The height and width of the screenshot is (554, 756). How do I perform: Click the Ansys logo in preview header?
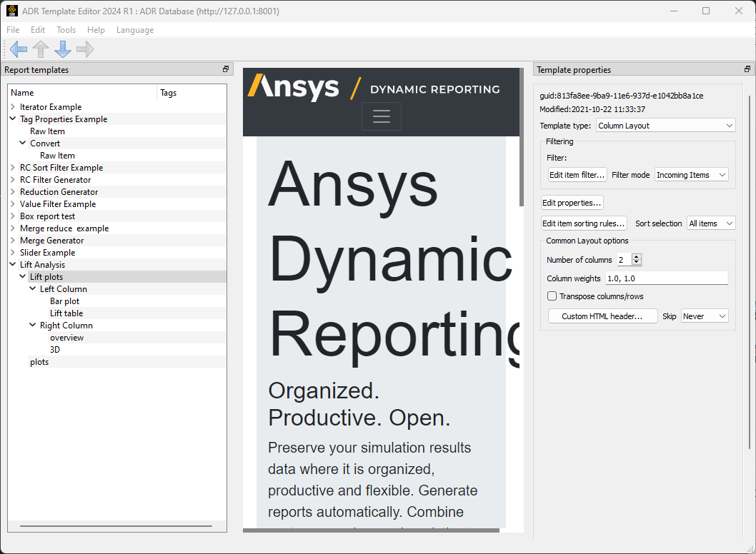[x=294, y=87]
